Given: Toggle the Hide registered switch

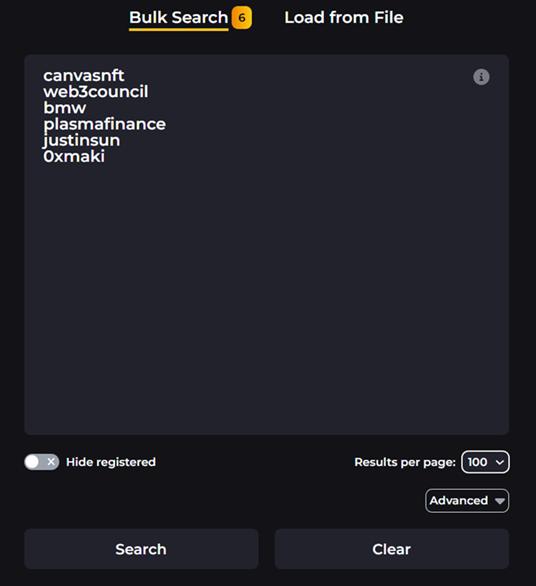Looking at the screenshot, I should [41, 462].
